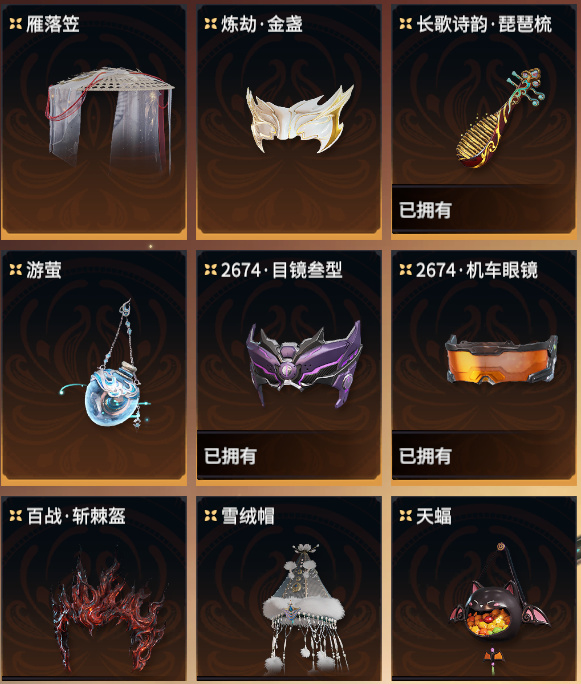Click the star marker beside 天蝠

tap(406, 516)
